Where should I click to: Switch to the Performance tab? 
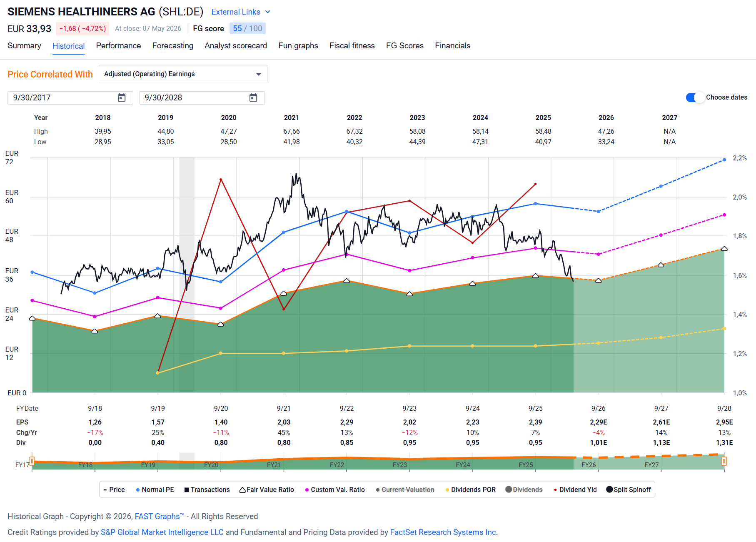coord(118,45)
